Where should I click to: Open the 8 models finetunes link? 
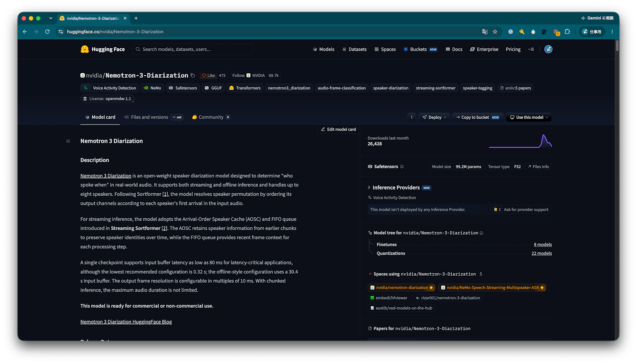point(543,244)
